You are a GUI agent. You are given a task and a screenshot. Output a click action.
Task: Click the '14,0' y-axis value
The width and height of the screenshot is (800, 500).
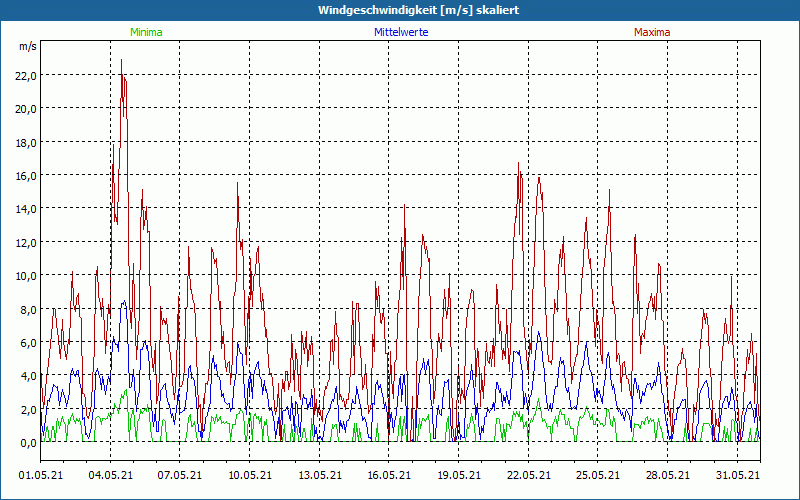pyautogui.click(x=26, y=209)
